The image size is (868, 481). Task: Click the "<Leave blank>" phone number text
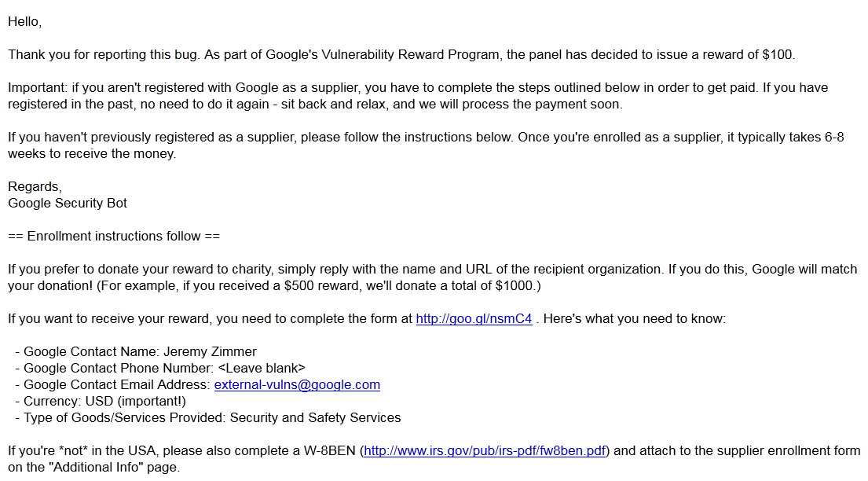pyautogui.click(x=262, y=369)
